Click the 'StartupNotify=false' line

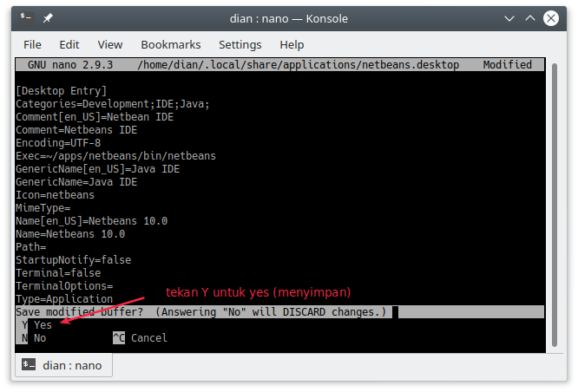[x=74, y=259]
